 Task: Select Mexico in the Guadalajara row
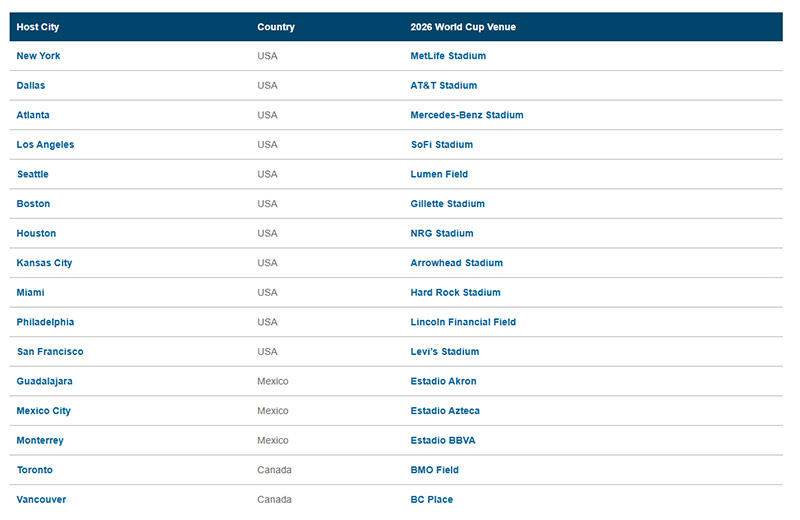click(272, 381)
